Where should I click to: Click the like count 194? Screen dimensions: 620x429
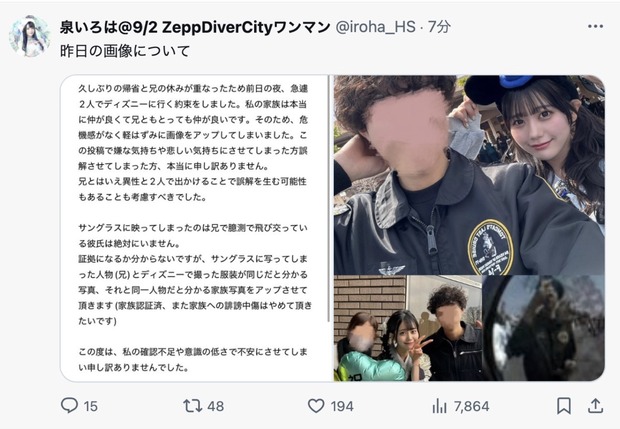pos(342,406)
